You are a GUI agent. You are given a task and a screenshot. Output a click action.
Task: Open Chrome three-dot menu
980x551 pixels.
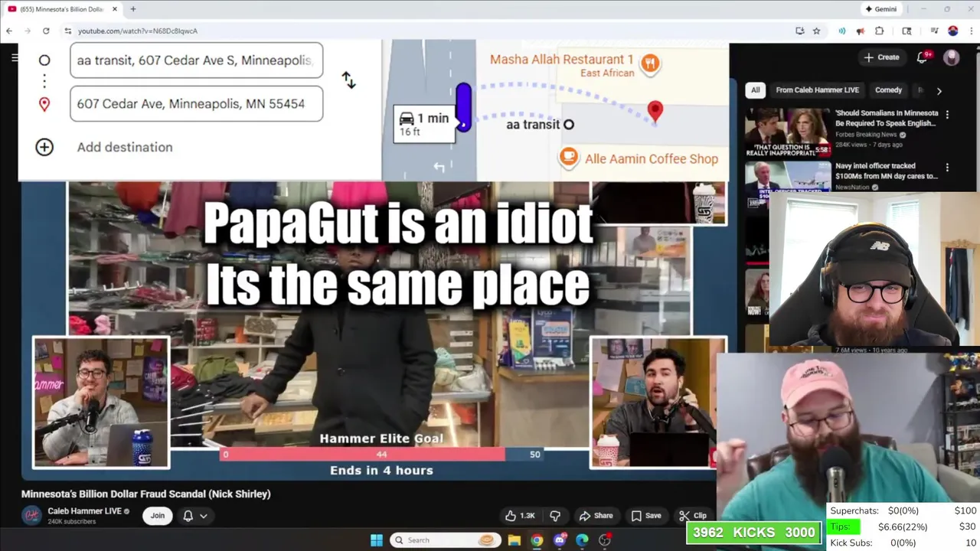pos(971,31)
